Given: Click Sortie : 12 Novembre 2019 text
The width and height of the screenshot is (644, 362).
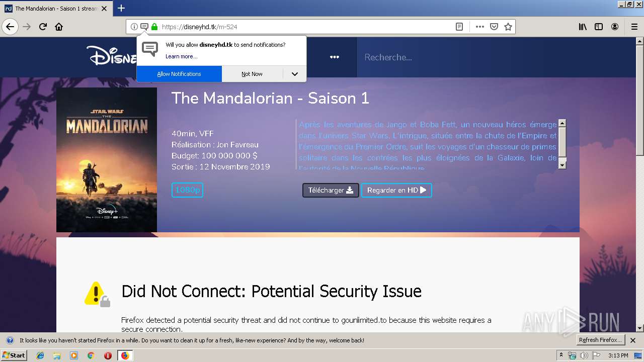Looking at the screenshot, I should tap(220, 167).
